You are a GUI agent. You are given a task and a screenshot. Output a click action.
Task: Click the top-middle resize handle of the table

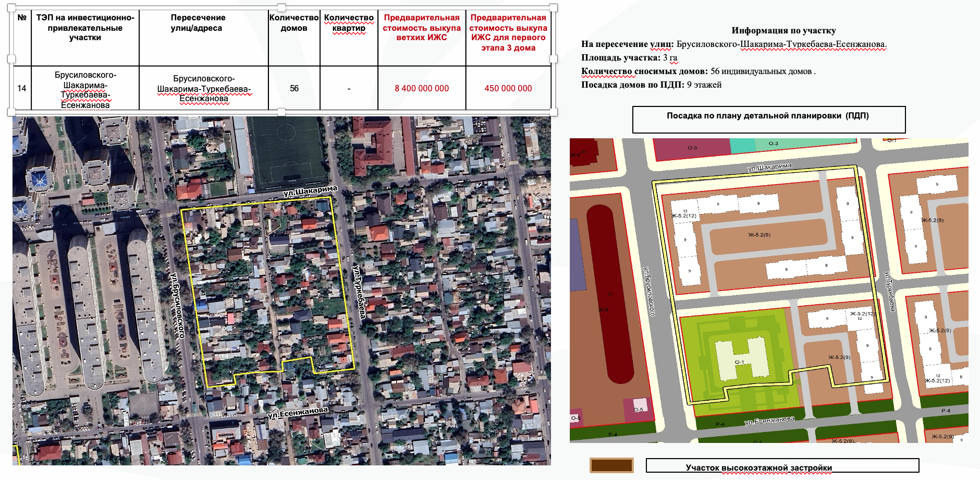coord(281,7)
